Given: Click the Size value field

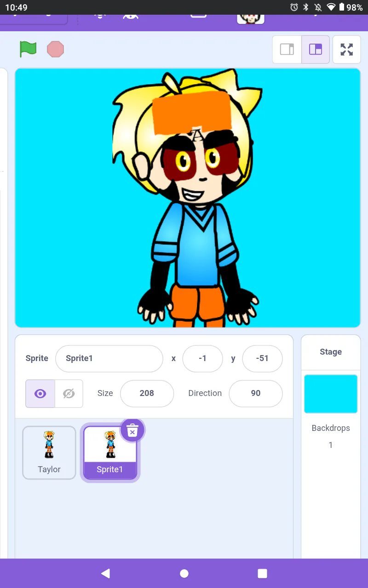Looking at the screenshot, I should coord(147,393).
